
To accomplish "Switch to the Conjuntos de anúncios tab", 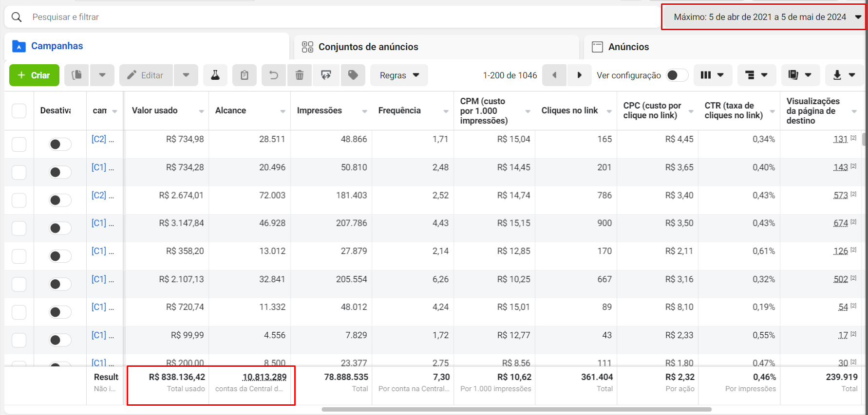I will (436, 47).
